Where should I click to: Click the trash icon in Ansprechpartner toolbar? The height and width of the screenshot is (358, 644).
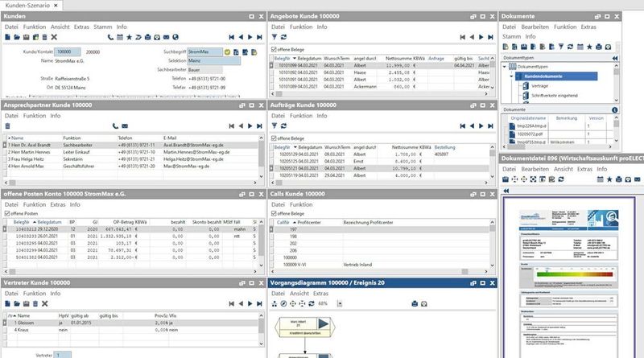tap(8, 126)
